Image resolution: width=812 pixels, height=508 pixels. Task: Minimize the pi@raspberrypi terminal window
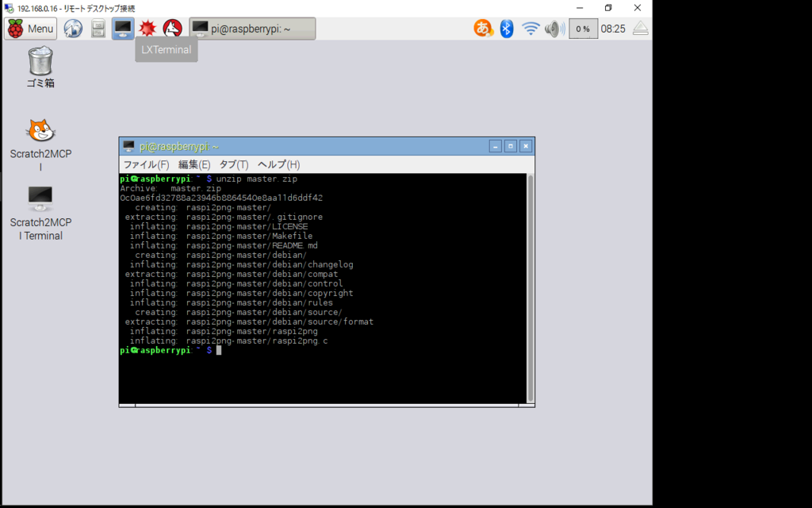coord(495,146)
